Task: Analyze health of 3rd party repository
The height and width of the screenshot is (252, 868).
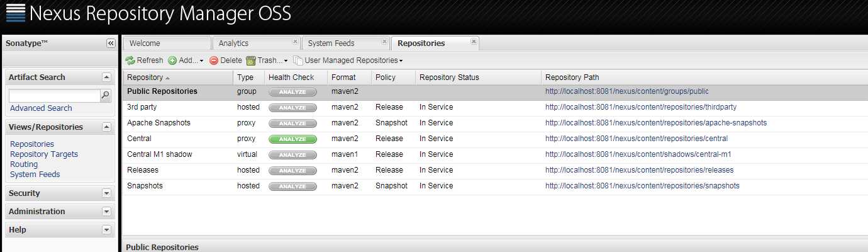Action: [x=292, y=108]
